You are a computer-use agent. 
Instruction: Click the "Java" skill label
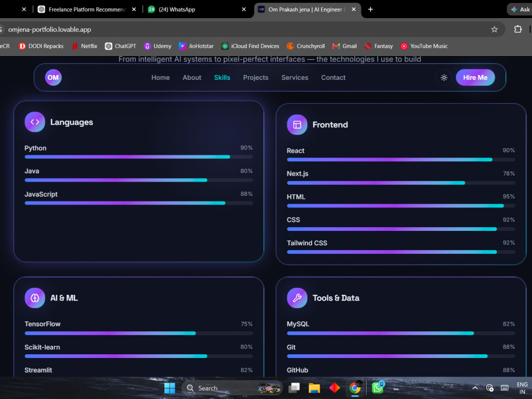(x=32, y=171)
